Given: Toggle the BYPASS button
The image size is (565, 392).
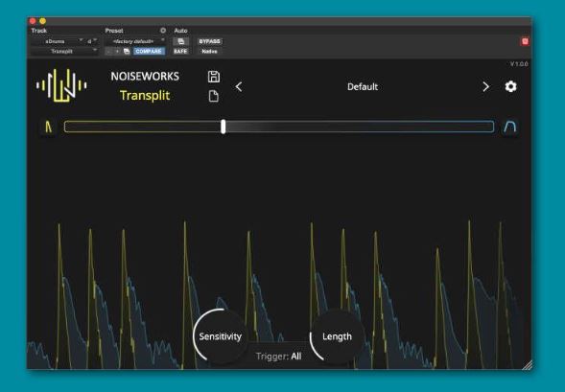Looking at the screenshot, I should pyautogui.click(x=210, y=41).
